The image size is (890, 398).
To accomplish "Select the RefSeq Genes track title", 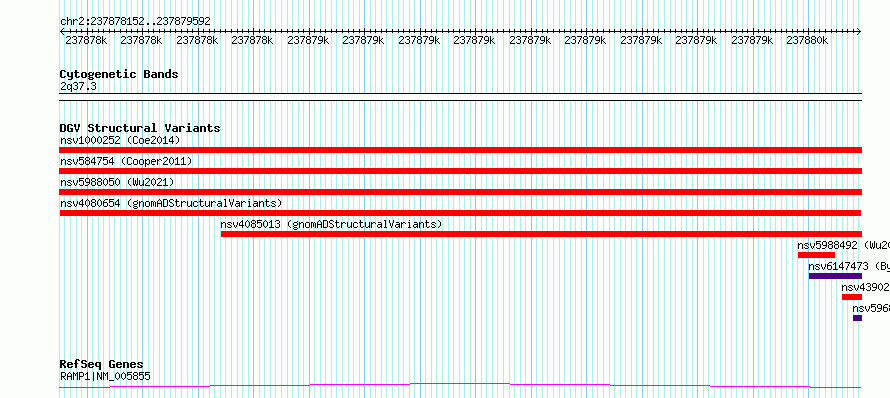I will click(x=102, y=365).
